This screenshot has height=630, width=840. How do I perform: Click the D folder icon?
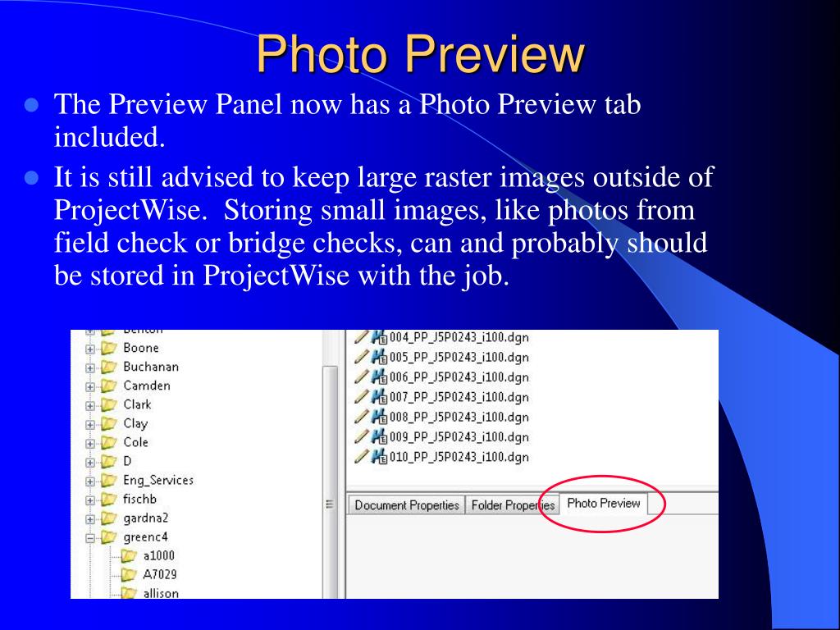pos(109,461)
